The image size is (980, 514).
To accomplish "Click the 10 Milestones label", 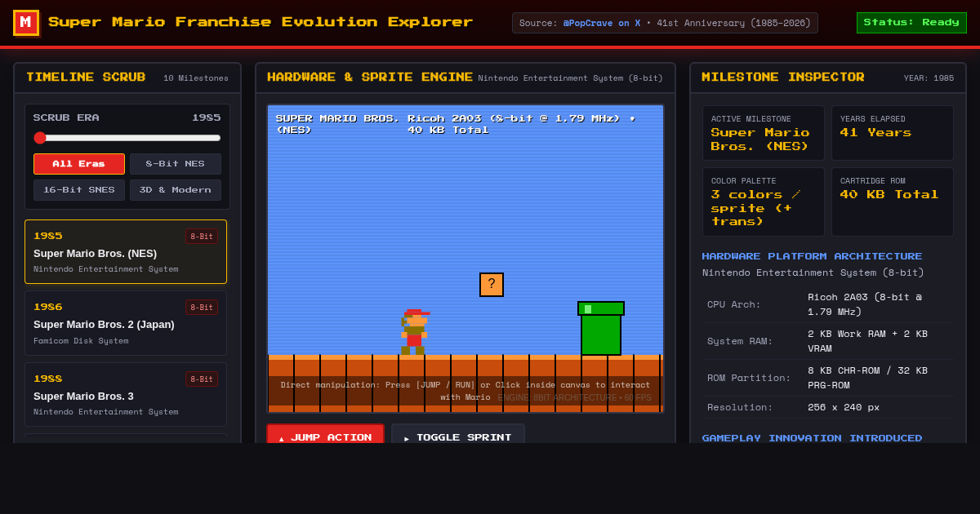I will tap(196, 78).
